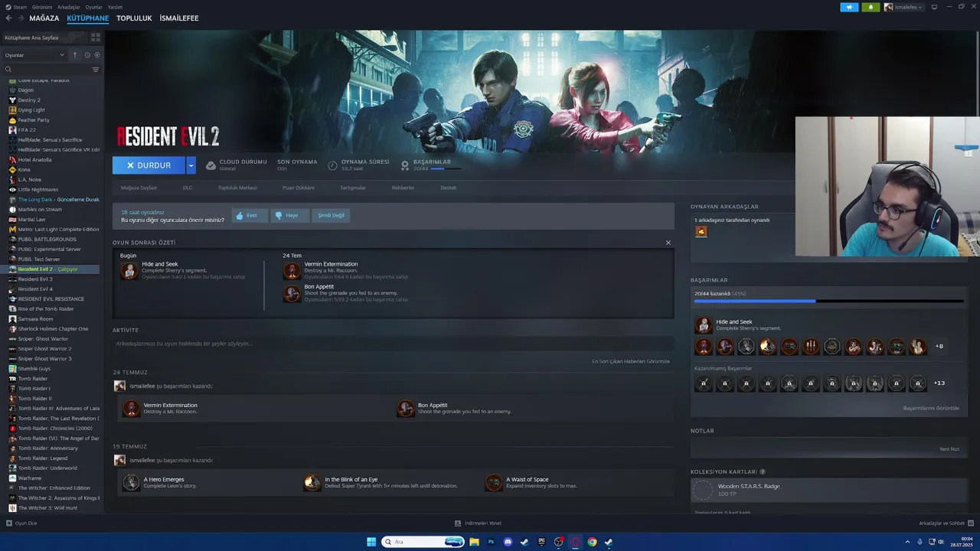Viewport: 980px width, 551px height.
Task: Open the Windows Start menu
Action: (x=371, y=542)
